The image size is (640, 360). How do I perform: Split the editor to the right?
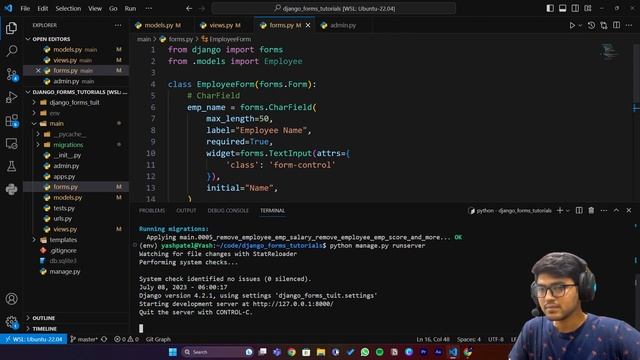[x=616, y=25]
